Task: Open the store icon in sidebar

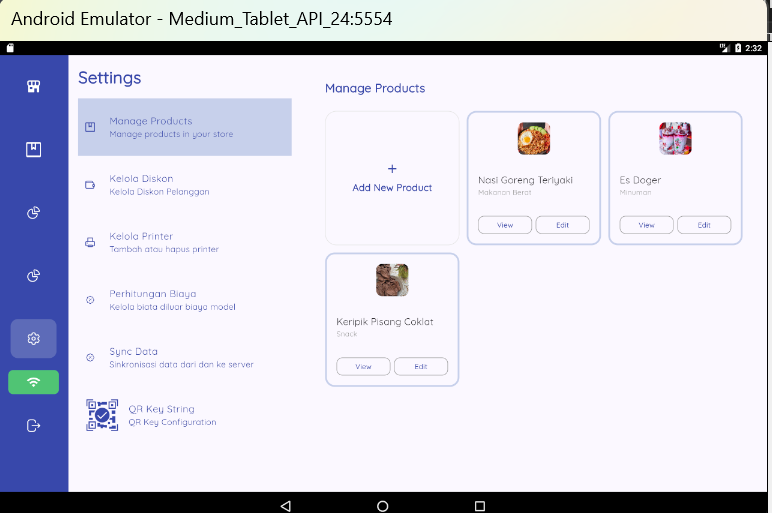Action: pos(33,86)
